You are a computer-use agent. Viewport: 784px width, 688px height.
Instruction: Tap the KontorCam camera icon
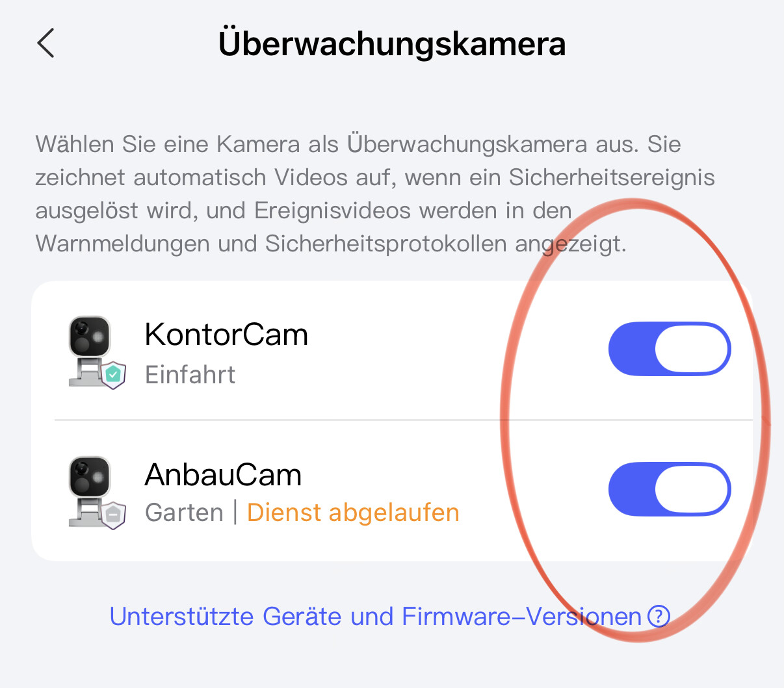point(91,351)
